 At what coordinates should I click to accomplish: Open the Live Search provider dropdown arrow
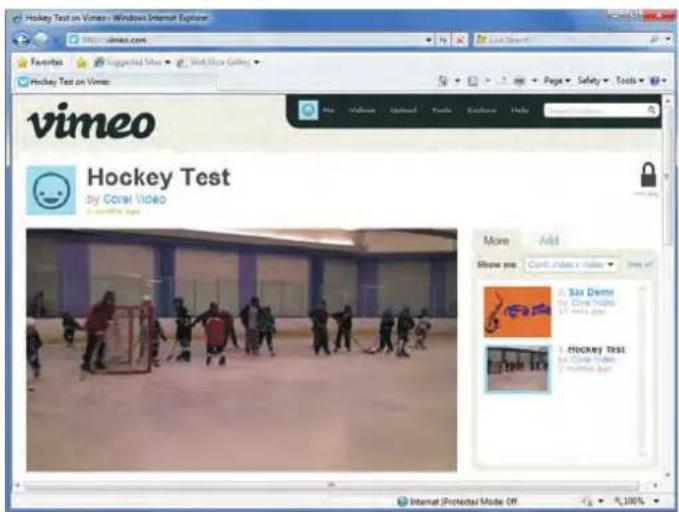click(668, 40)
